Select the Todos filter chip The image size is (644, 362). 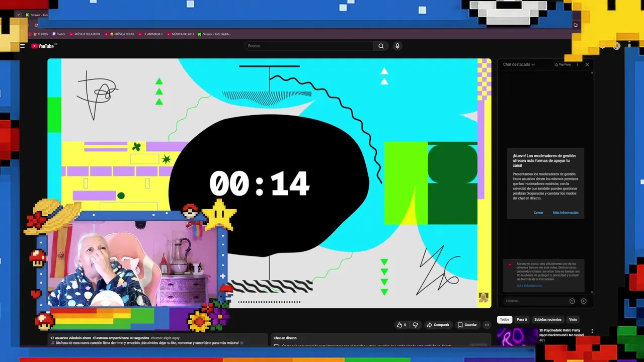click(505, 320)
